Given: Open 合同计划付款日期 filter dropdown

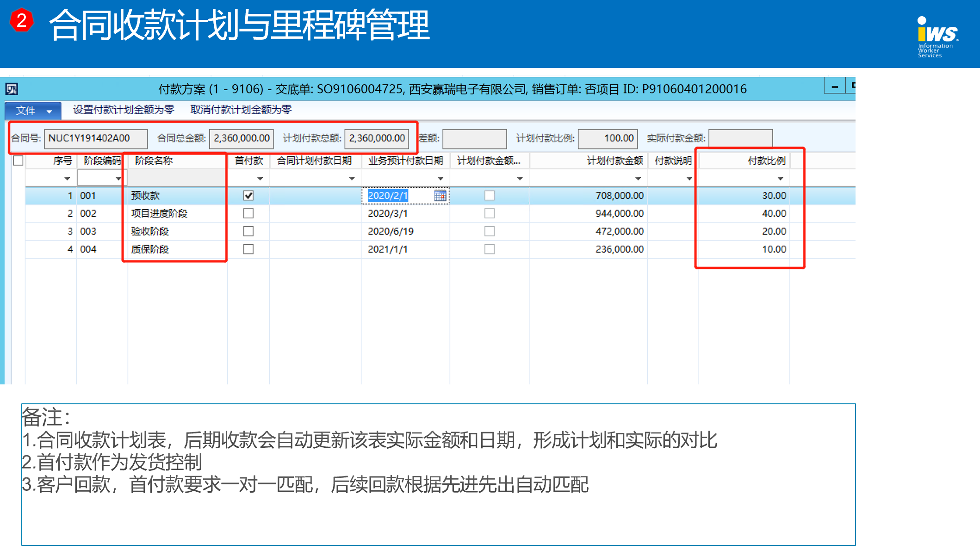Looking at the screenshot, I should pos(352,179).
